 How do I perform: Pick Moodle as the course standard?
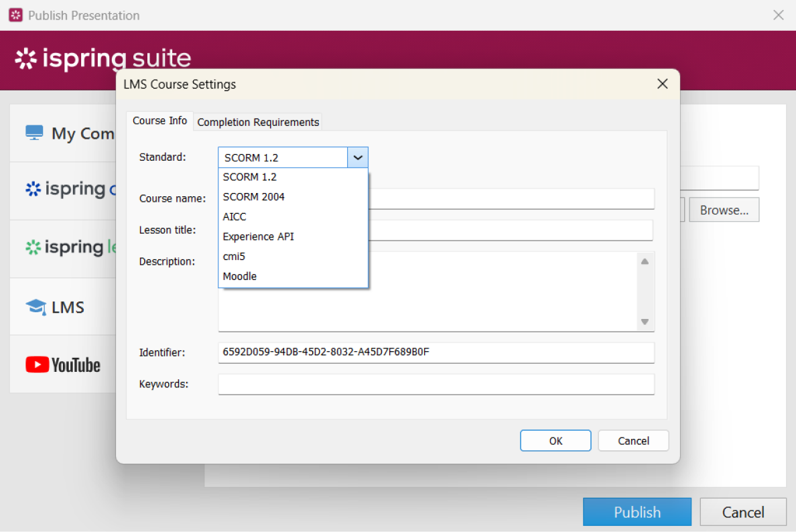[x=239, y=275]
